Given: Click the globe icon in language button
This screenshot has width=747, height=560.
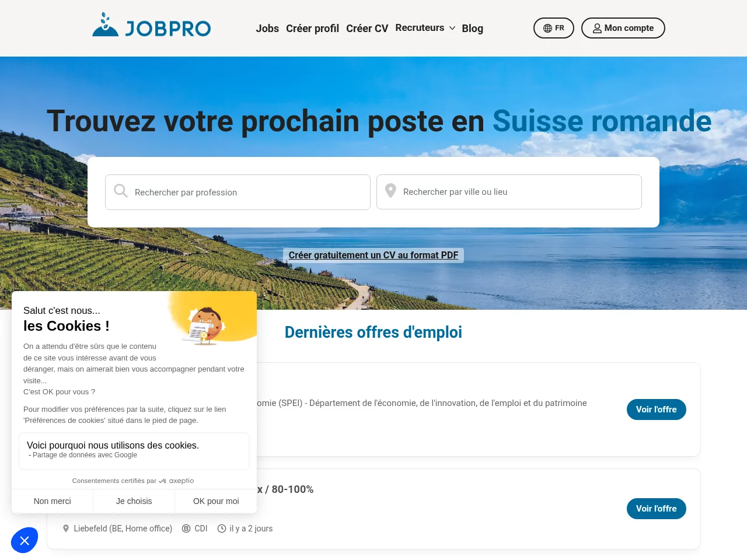Looking at the screenshot, I should [547, 28].
